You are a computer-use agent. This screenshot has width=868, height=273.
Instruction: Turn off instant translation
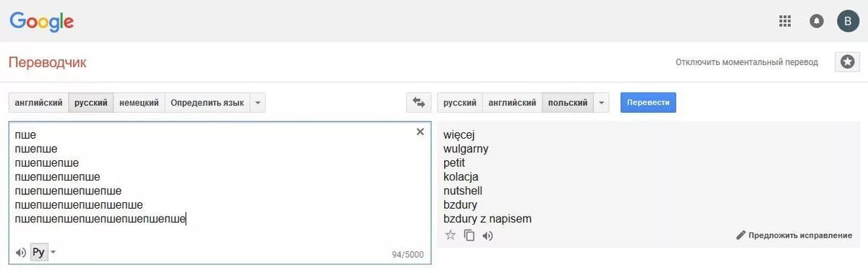coord(746,62)
